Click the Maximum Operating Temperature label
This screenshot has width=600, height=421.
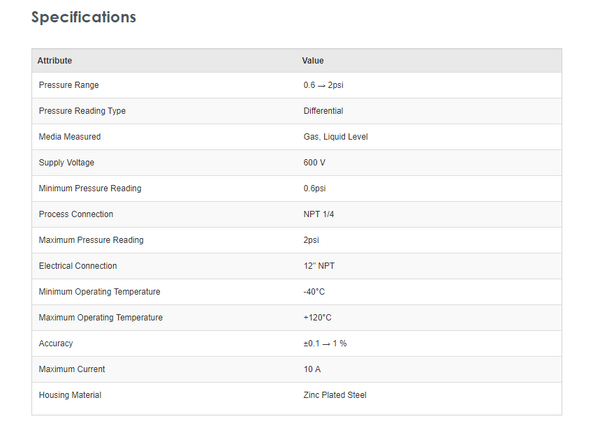tap(100, 318)
